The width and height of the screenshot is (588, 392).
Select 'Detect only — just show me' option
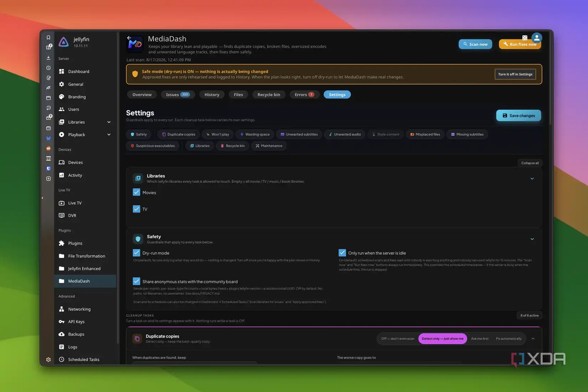coord(442,339)
